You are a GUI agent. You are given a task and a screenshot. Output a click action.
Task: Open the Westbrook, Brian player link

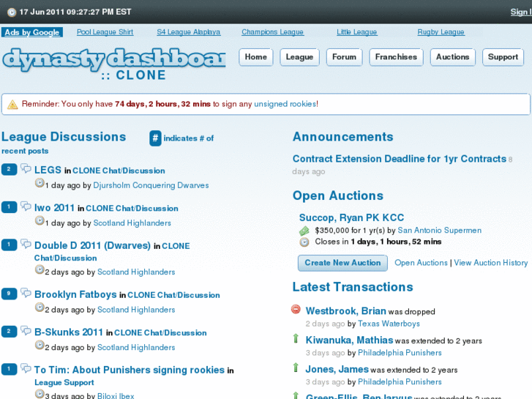pos(345,311)
